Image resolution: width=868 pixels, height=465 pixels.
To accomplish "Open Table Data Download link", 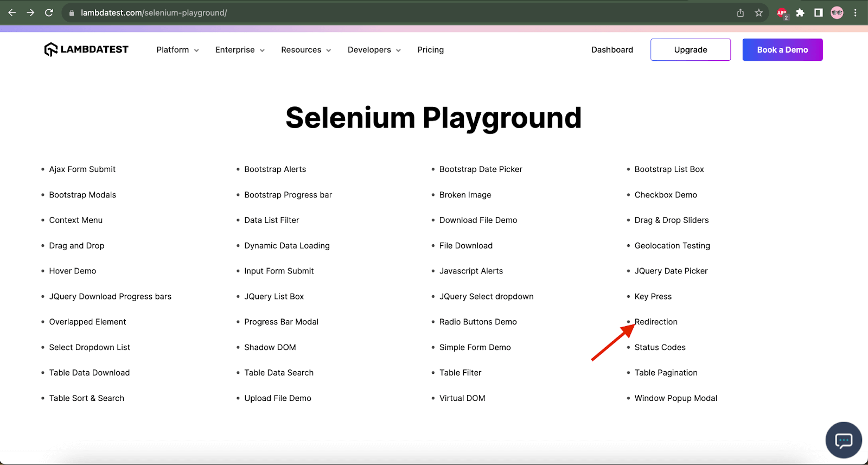I will click(90, 373).
